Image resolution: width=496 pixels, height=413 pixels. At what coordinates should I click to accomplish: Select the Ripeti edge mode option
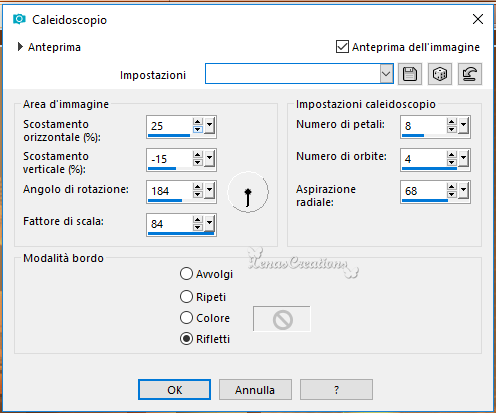click(x=186, y=296)
